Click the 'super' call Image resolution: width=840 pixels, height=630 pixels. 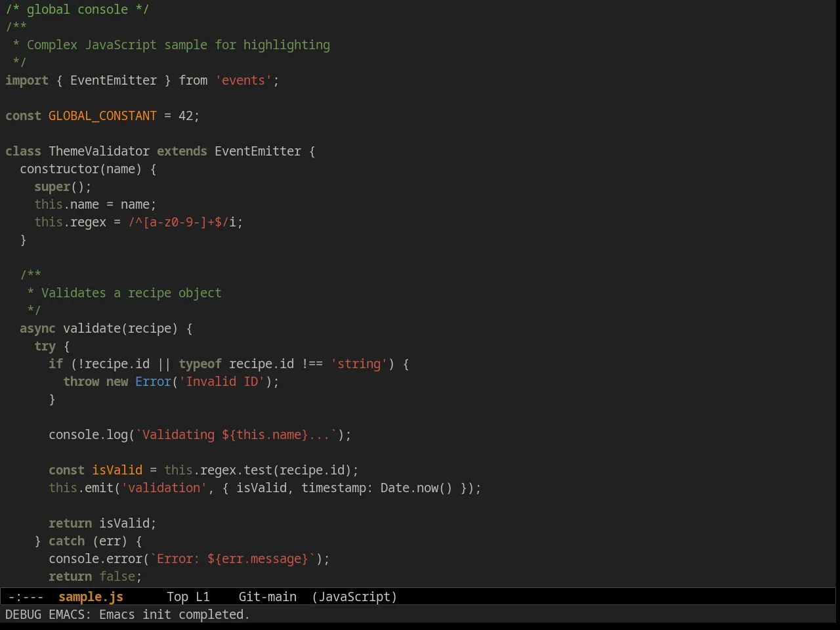click(x=52, y=186)
